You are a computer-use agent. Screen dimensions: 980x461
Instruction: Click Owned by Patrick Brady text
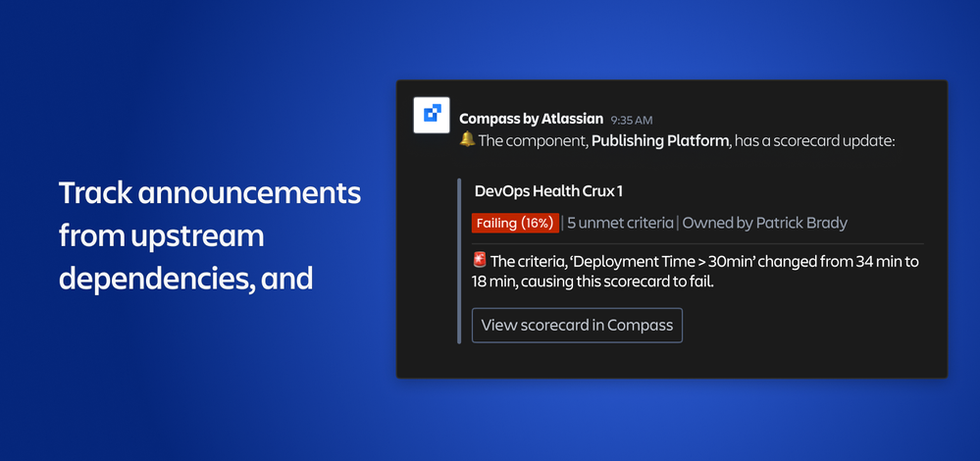[x=764, y=223]
